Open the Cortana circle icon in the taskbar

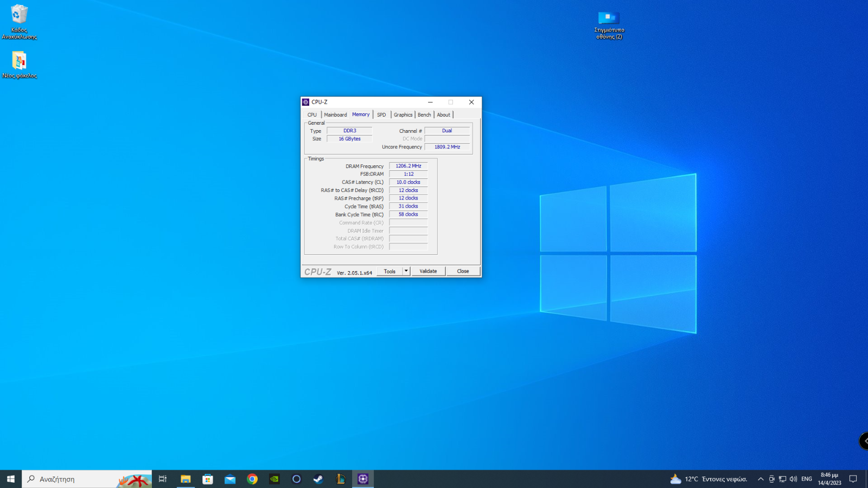click(x=296, y=479)
